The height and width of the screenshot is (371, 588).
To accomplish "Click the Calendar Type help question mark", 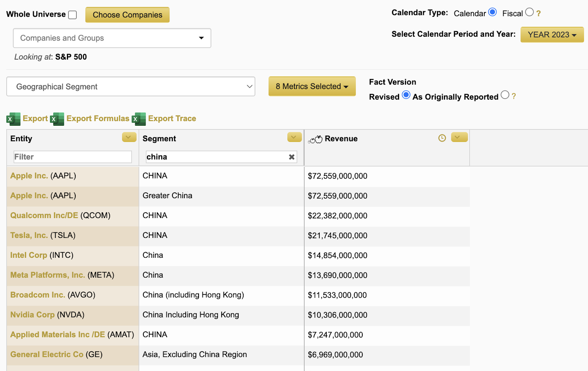I will [x=538, y=14].
